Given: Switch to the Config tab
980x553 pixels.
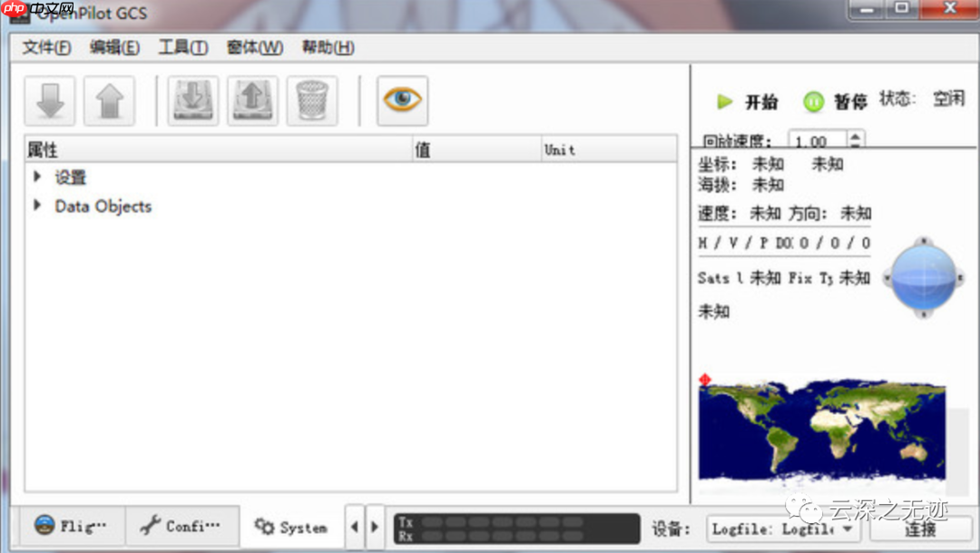Looking at the screenshot, I should click(x=182, y=526).
